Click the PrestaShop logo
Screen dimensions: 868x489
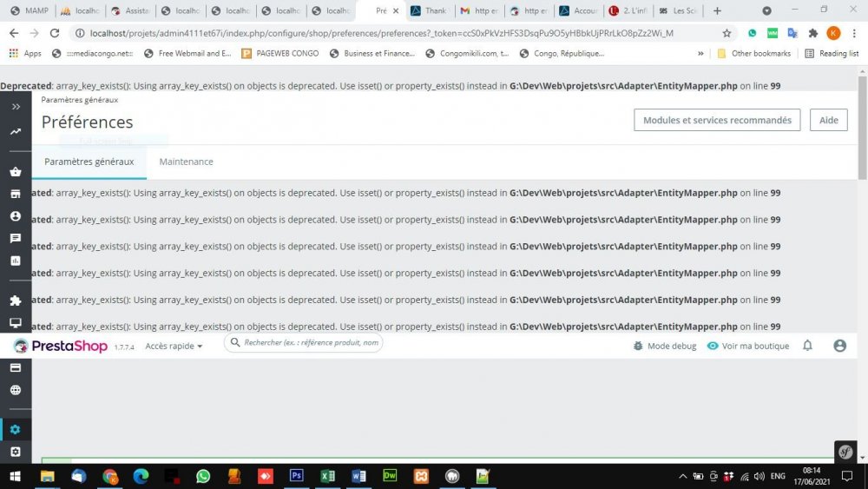[61, 346]
